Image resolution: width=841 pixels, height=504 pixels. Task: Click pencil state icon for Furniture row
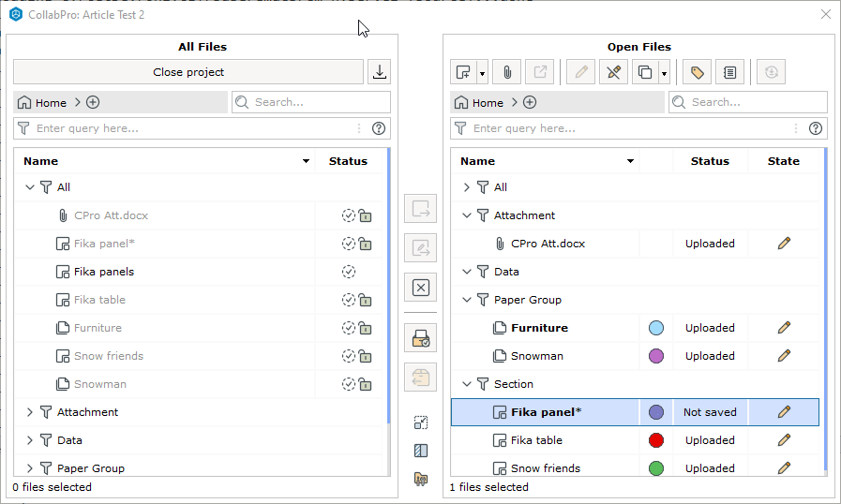click(784, 328)
